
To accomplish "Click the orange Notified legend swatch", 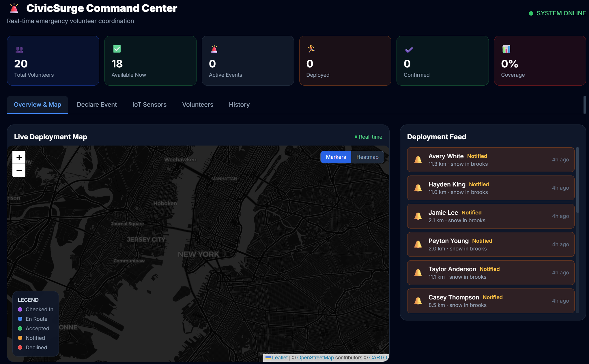I will pos(20,338).
